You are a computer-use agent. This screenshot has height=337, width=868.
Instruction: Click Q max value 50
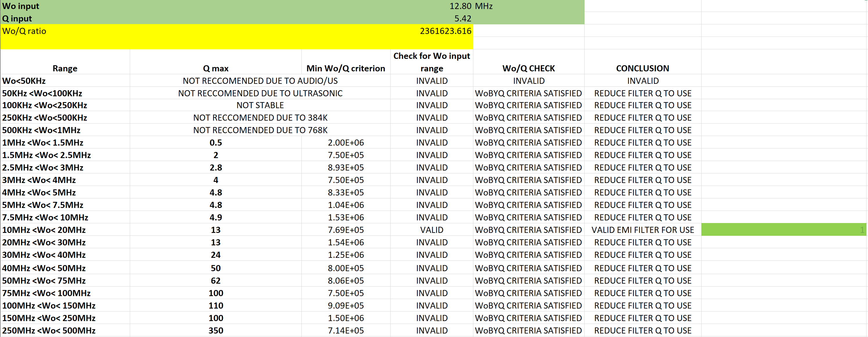(x=216, y=268)
